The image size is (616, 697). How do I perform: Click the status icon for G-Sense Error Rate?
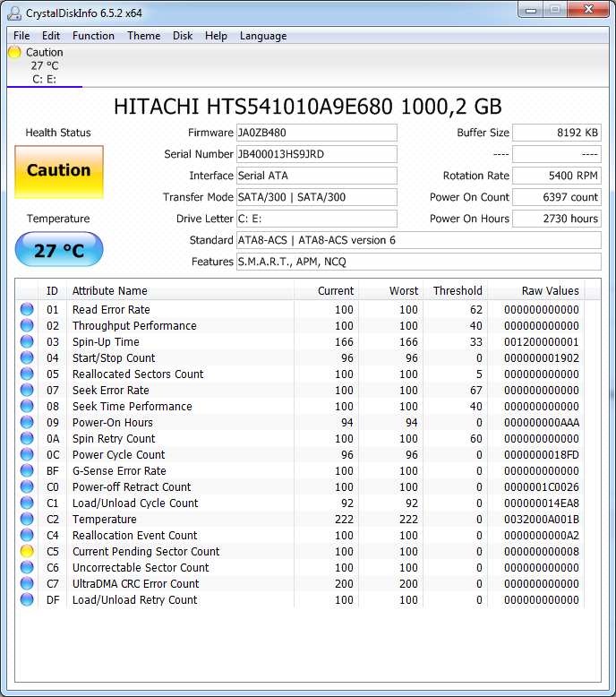coord(27,470)
